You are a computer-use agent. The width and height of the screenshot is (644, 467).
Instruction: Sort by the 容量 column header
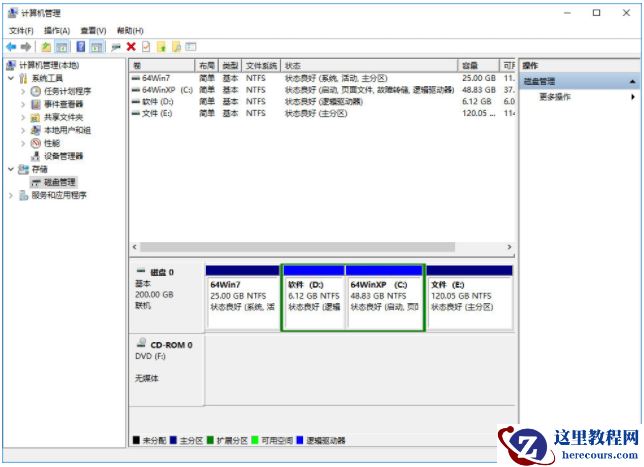478,66
